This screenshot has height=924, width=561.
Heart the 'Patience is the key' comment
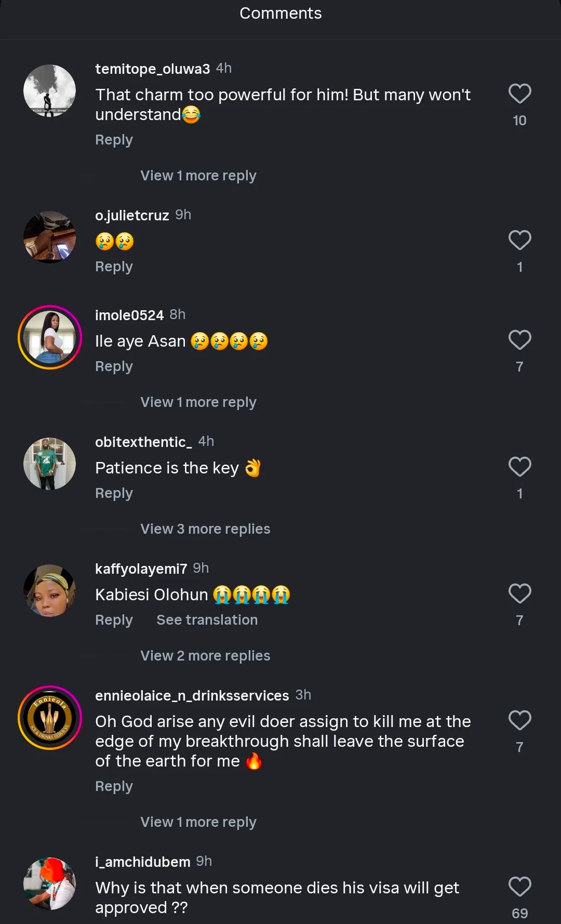point(519,467)
